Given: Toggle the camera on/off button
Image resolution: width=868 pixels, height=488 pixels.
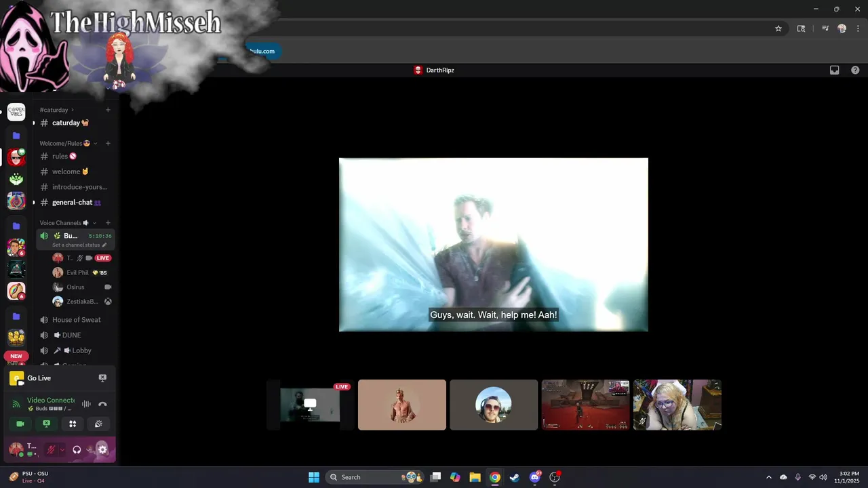Looking at the screenshot, I should click(x=20, y=424).
